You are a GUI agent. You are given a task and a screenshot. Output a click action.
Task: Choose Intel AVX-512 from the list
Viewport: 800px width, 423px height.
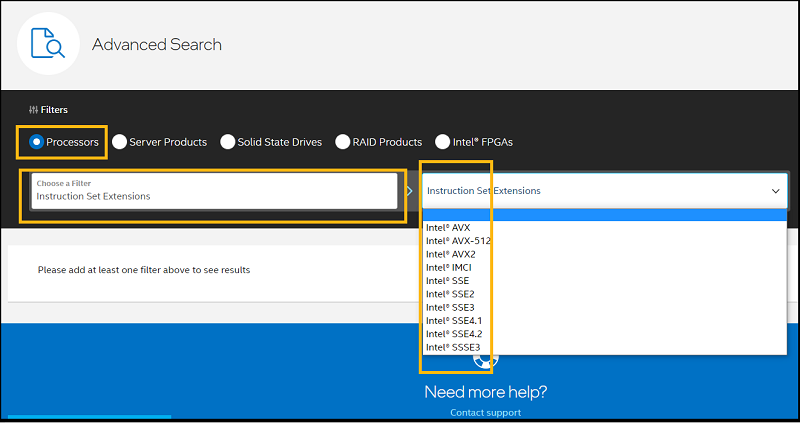(x=458, y=241)
